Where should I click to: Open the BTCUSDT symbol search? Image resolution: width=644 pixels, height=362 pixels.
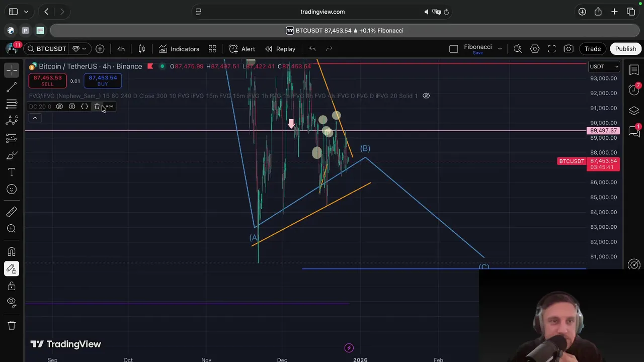[x=47, y=49]
